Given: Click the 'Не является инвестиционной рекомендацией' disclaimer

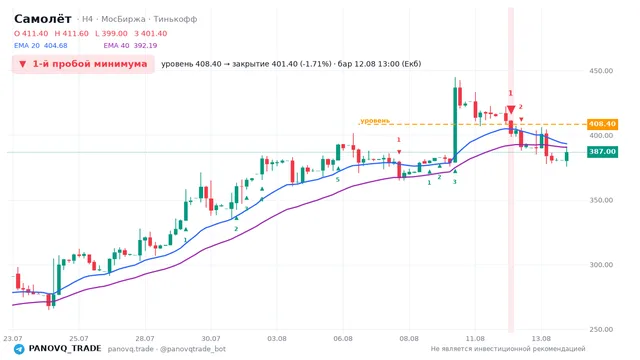Looking at the screenshot, I should pos(508,349).
